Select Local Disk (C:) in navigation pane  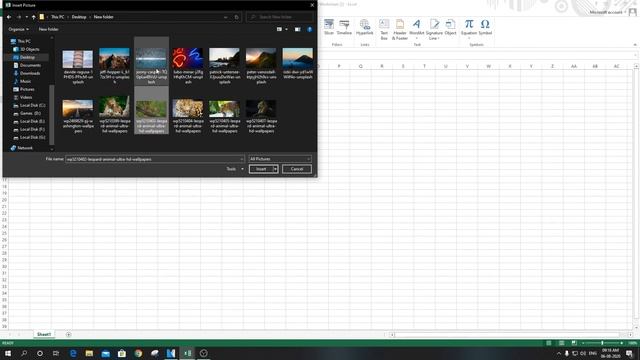(x=33, y=105)
